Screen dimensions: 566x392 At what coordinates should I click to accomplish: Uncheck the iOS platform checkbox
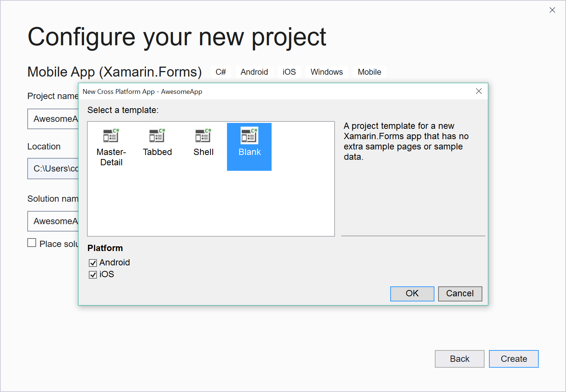coord(93,275)
